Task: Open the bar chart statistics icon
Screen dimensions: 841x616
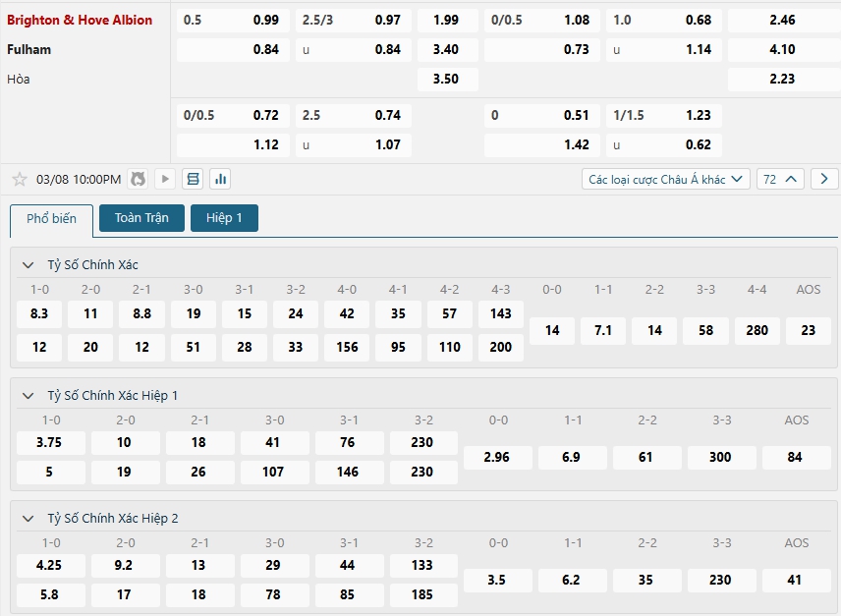Action: 220,179
